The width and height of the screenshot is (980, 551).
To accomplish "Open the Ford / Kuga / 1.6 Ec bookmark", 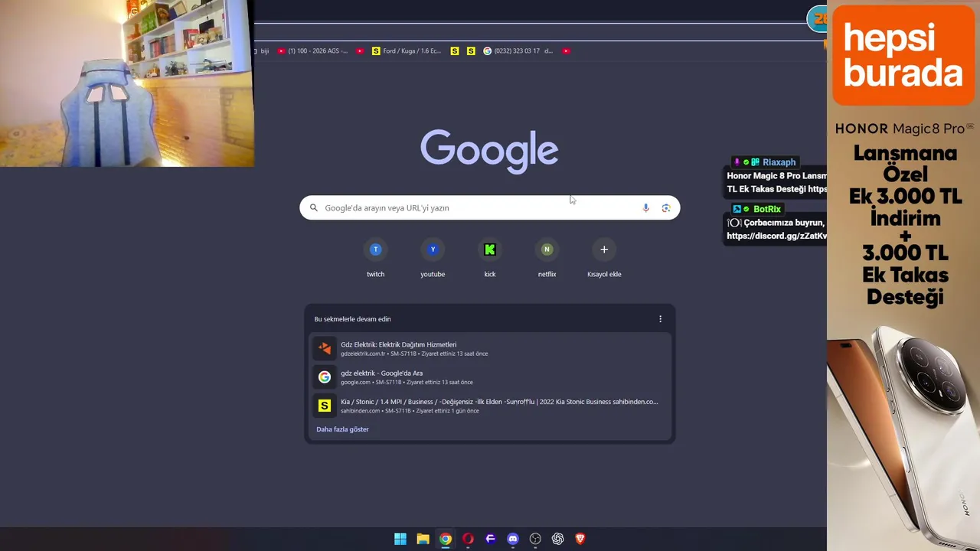I will 407,51.
